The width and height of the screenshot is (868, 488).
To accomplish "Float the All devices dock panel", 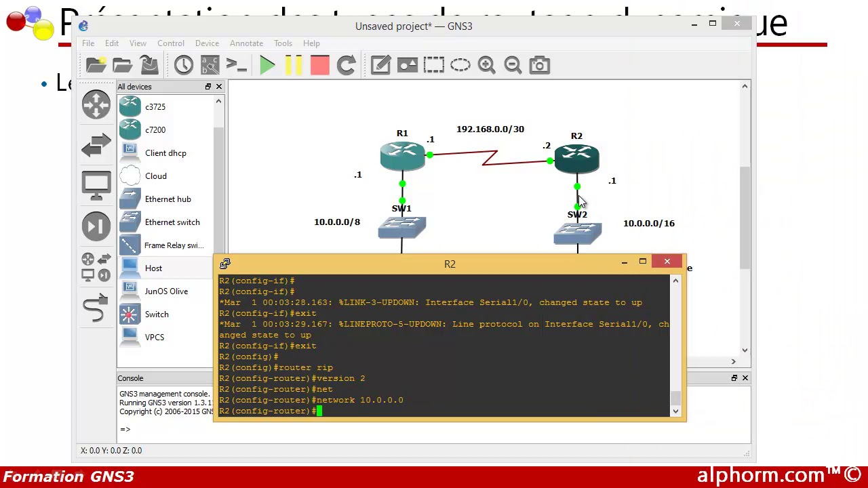I will [208, 87].
